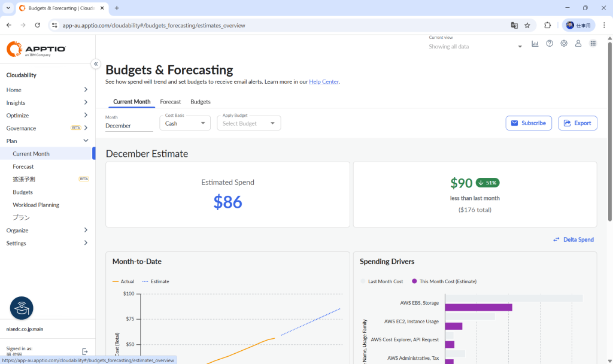Toggle the Actual series legend
The image size is (613, 364).
[x=123, y=281]
